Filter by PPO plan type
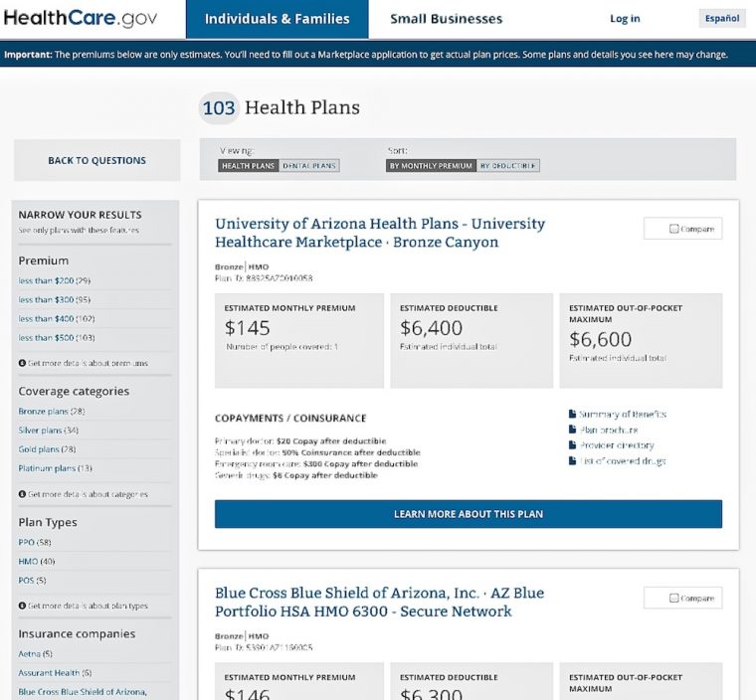 click(35, 542)
